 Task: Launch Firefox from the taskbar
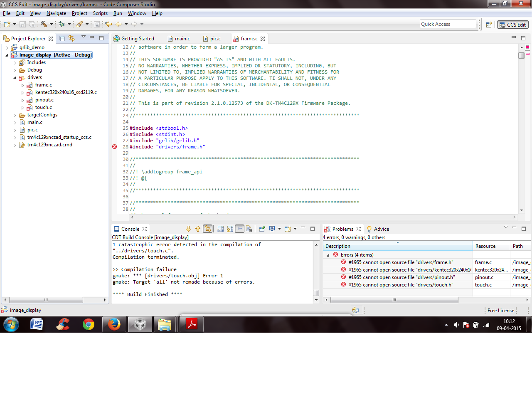point(114,324)
